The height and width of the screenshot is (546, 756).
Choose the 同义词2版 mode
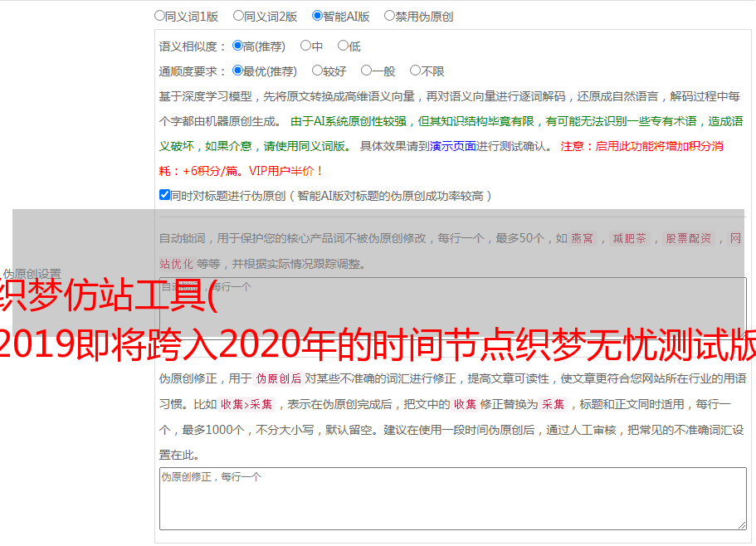(x=238, y=16)
